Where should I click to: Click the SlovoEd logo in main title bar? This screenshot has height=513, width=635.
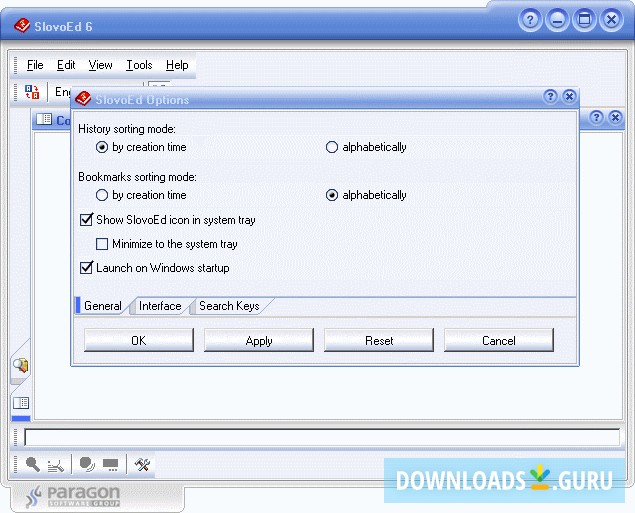point(22,25)
